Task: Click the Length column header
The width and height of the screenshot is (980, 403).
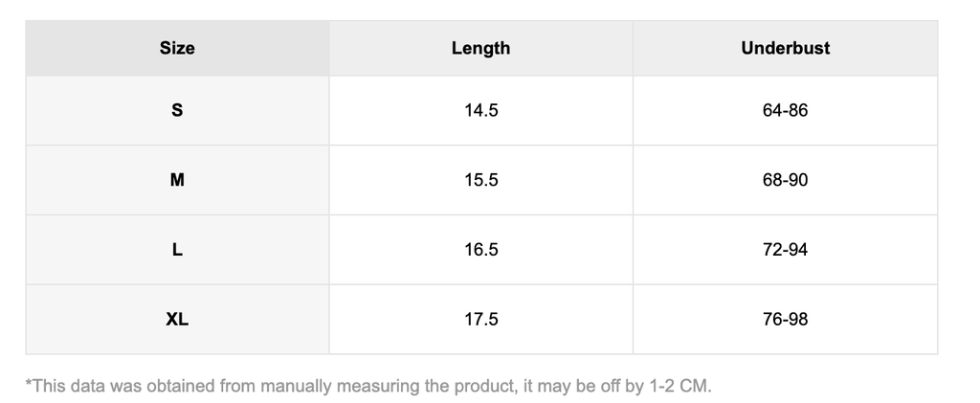Action: [480, 48]
